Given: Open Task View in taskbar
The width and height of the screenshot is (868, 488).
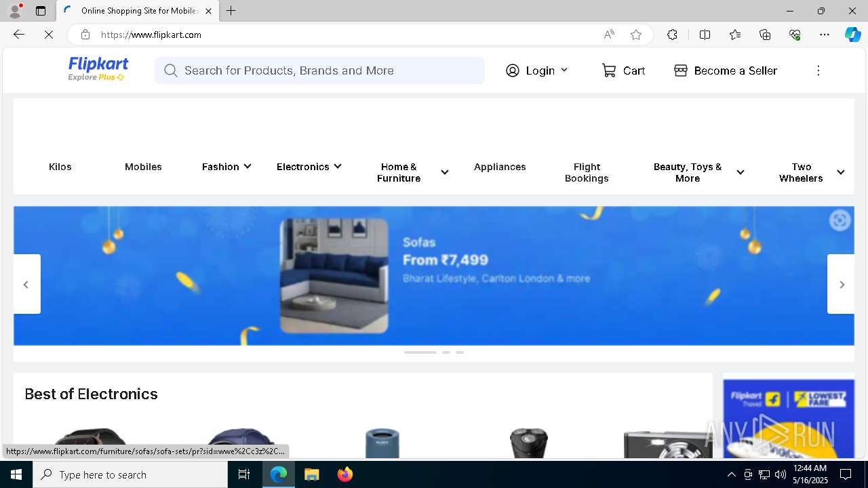Looking at the screenshot, I should click(244, 474).
